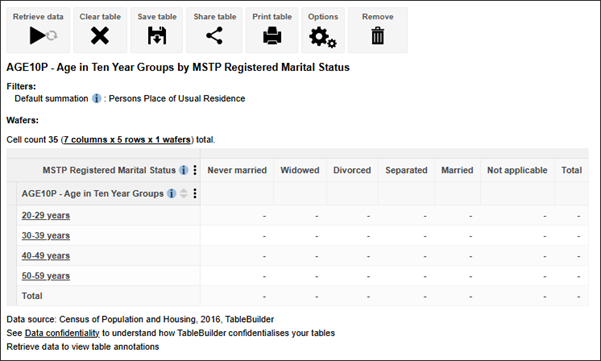Image resolution: width=601 pixels, height=361 pixels.
Task: Follow the Data confidentiality link
Action: [62, 333]
